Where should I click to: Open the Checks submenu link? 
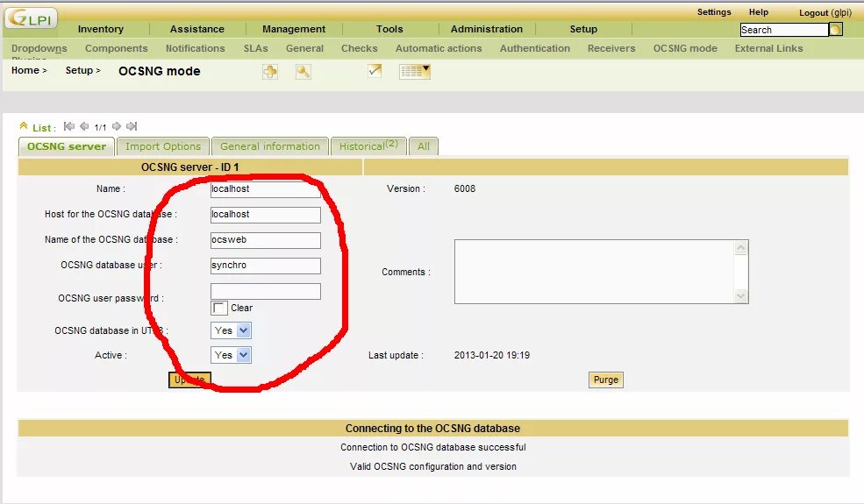(x=360, y=48)
